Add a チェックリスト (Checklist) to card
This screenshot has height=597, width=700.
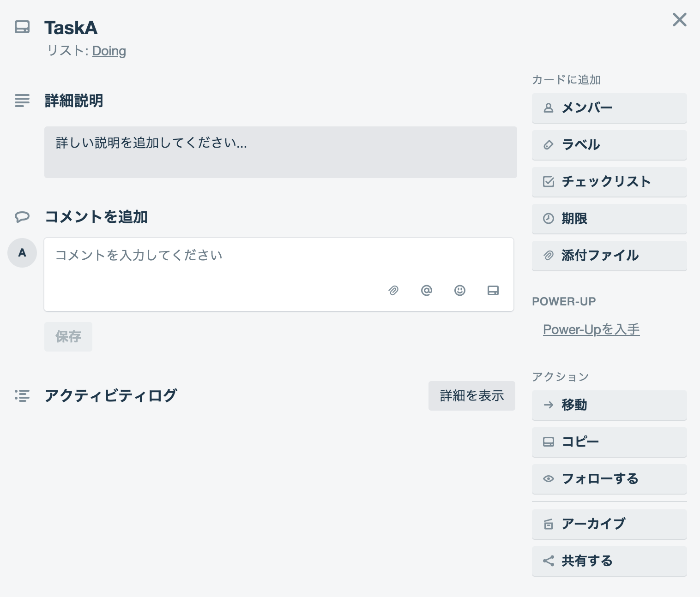coord(609,182)
